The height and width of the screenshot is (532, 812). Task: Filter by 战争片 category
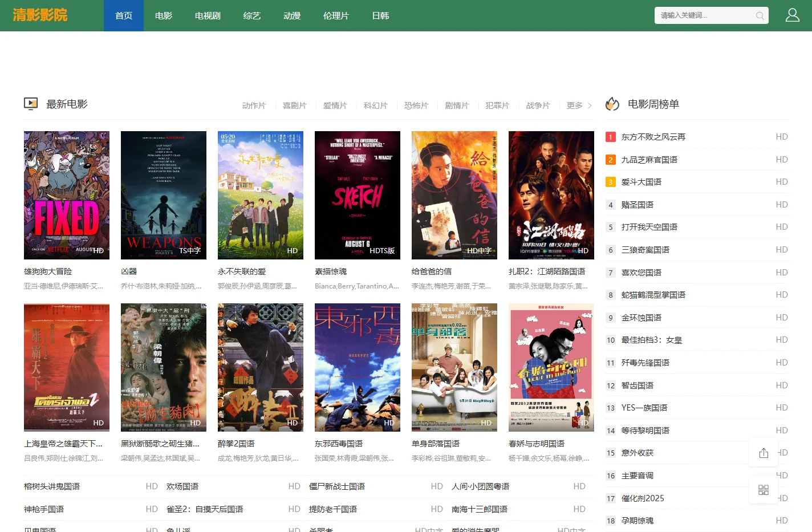point(538,105)
